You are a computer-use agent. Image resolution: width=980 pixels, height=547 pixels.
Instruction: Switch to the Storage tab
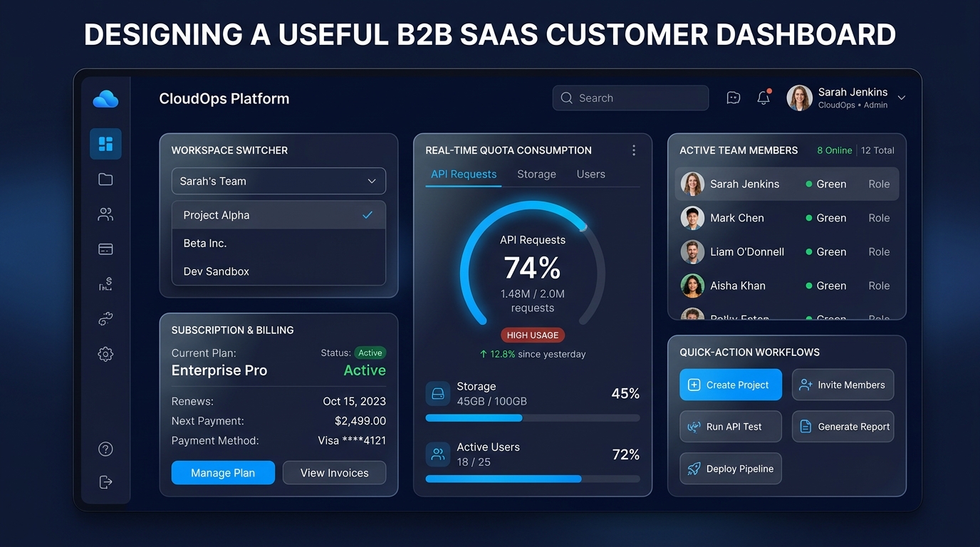click(536, 174)
